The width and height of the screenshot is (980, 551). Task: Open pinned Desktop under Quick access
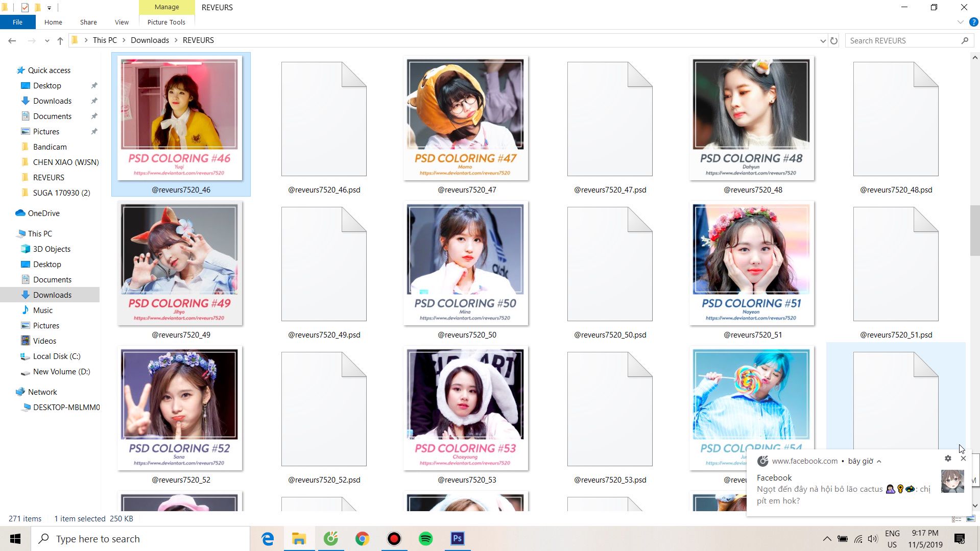(47, 85)
